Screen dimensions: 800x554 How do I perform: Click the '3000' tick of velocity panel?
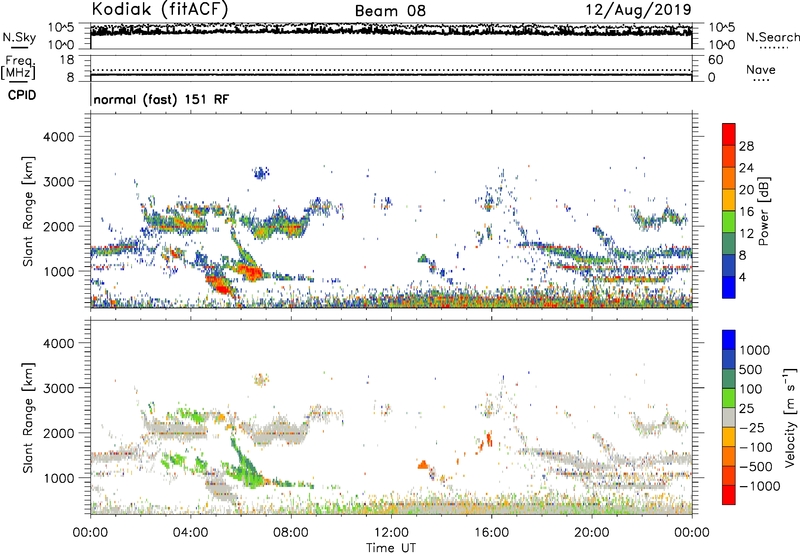coord(58,388)
